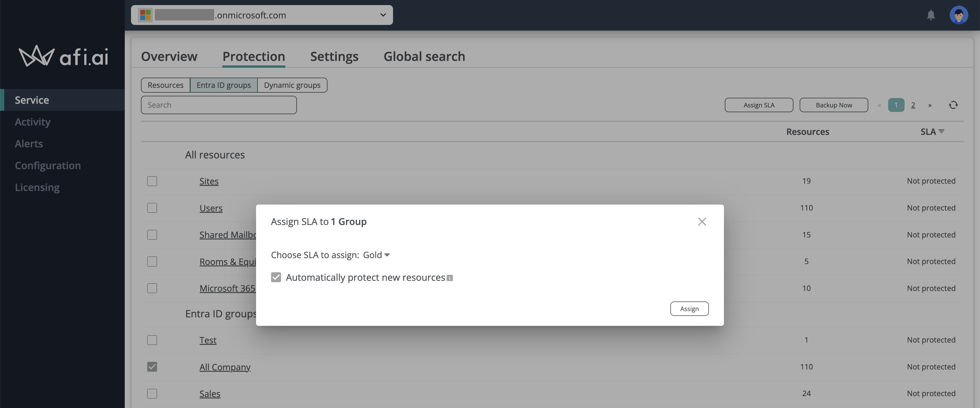Check the Sites row checkbox

coord(152,181)
